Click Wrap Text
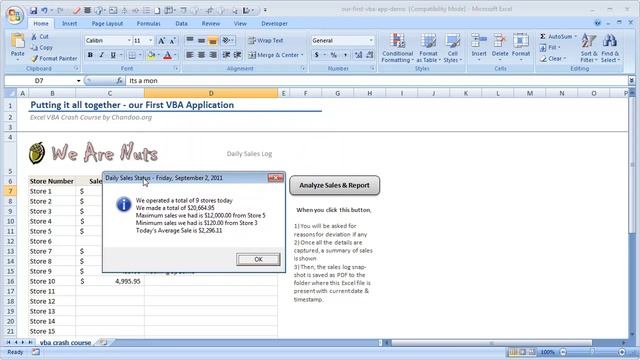The width and height of the screenshot is (640, 360). pyautogui.click(x=266, y=40)
